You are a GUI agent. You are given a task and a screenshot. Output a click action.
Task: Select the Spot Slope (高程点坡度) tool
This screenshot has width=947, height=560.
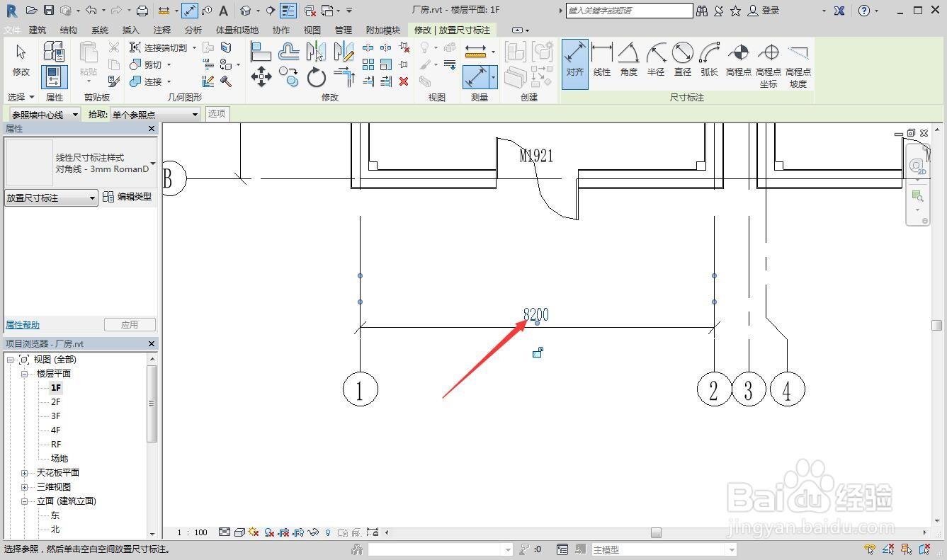click(798, 64)
